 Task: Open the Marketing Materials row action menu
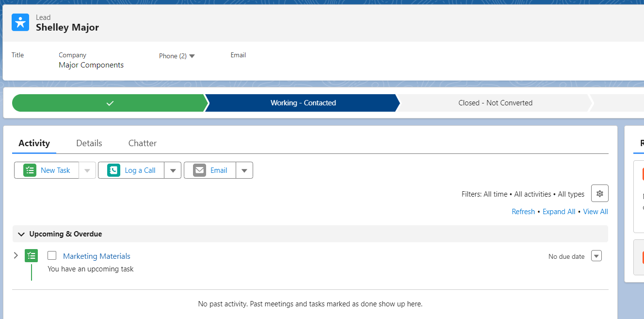[x=596, y=256]
